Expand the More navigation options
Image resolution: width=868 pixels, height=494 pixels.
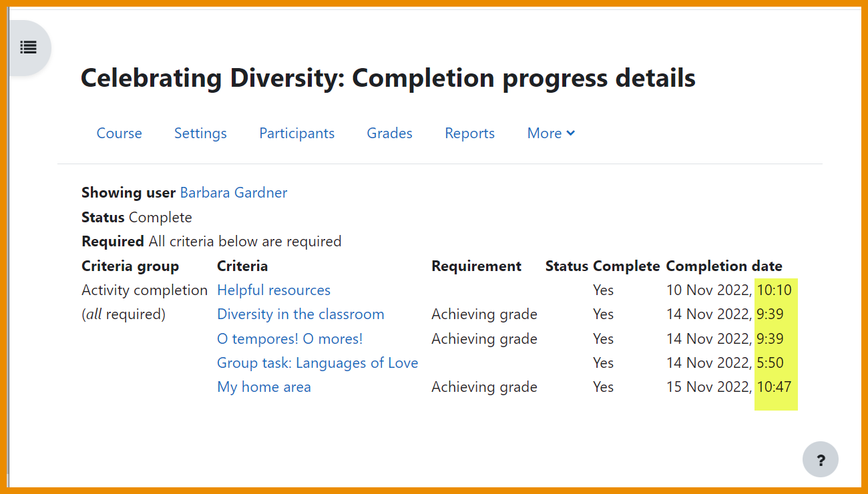[550, 133]
